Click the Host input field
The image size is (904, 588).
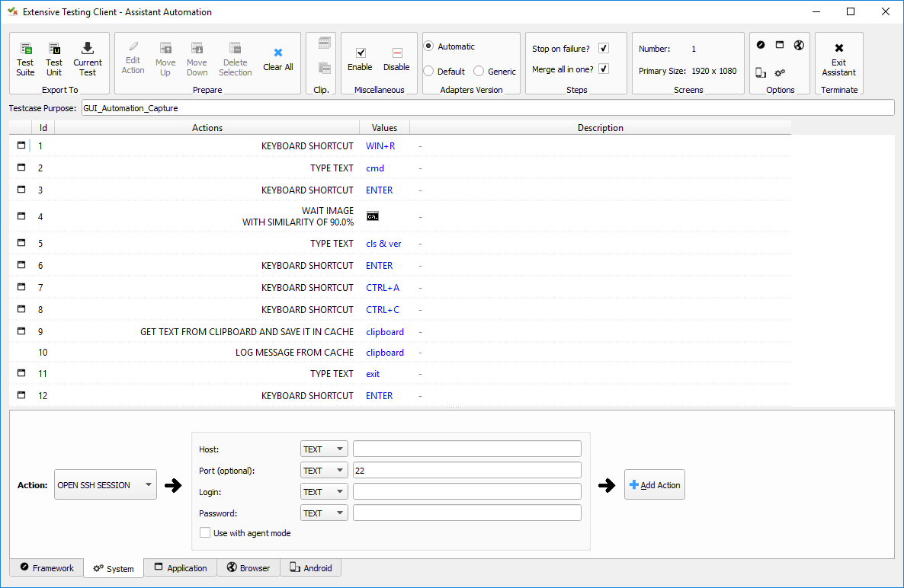467,449
